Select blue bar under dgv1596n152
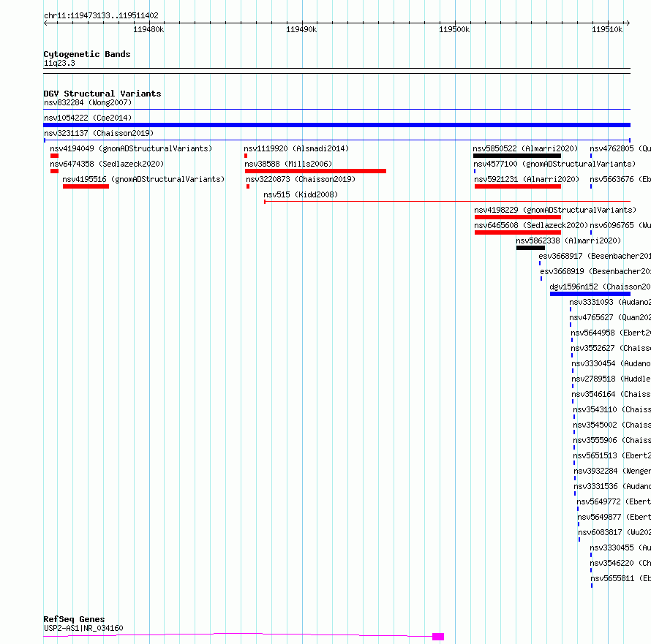Viewport: 651px width, 644px height. tap(590, 294)
